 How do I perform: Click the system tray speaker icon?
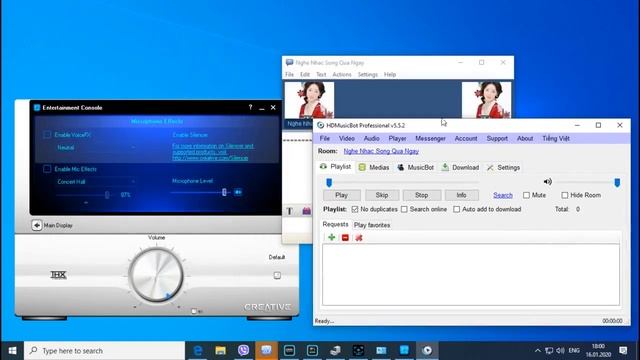pos(560,350)
